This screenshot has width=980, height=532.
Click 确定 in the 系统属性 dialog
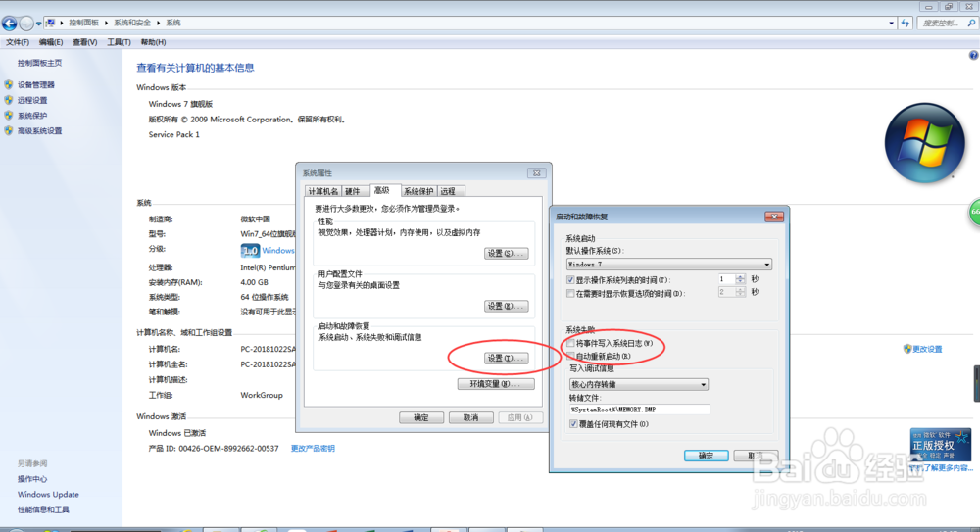pyautogui.click(x=421, y=417)
